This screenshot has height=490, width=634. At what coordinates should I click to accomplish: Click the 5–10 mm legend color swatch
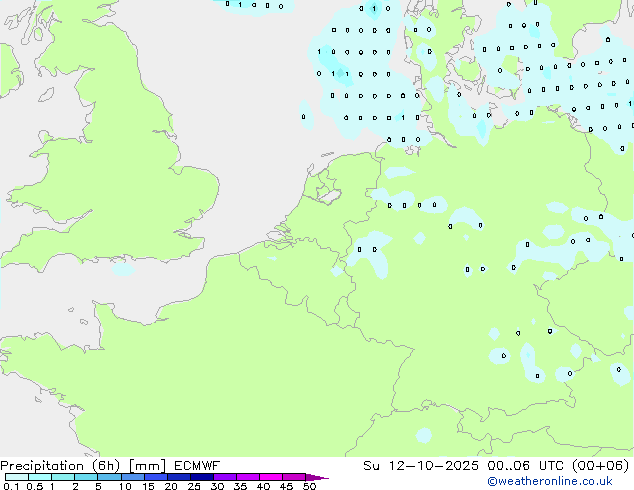[x=109, y=477]
